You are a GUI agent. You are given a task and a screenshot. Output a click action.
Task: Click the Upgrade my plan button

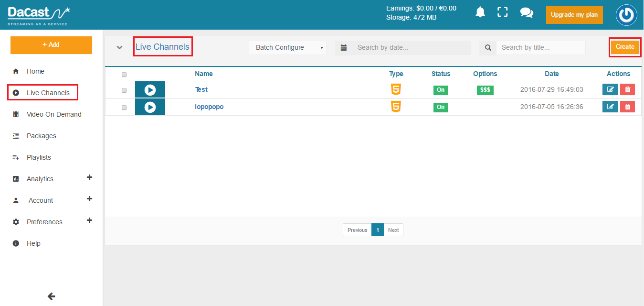coord(574,15)
